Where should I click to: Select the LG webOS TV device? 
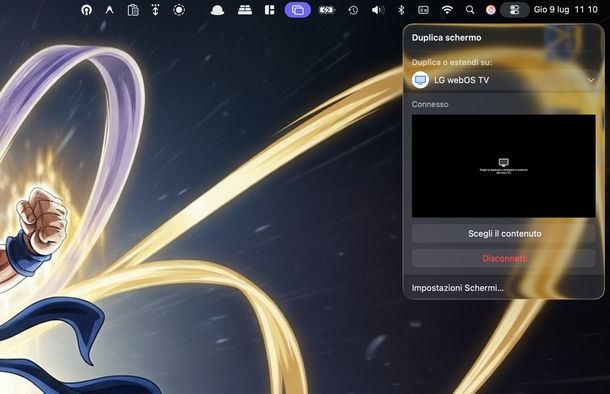coord(503,80)
